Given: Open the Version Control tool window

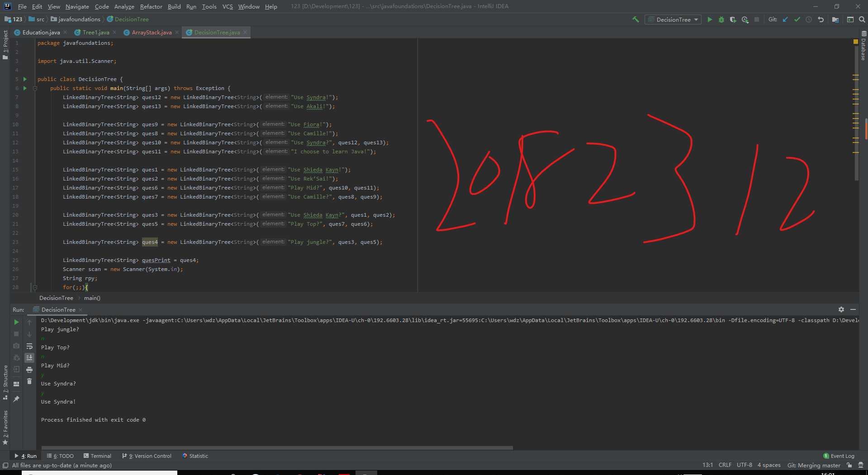Looking at the screenshot, I should (x=147, y=456).
